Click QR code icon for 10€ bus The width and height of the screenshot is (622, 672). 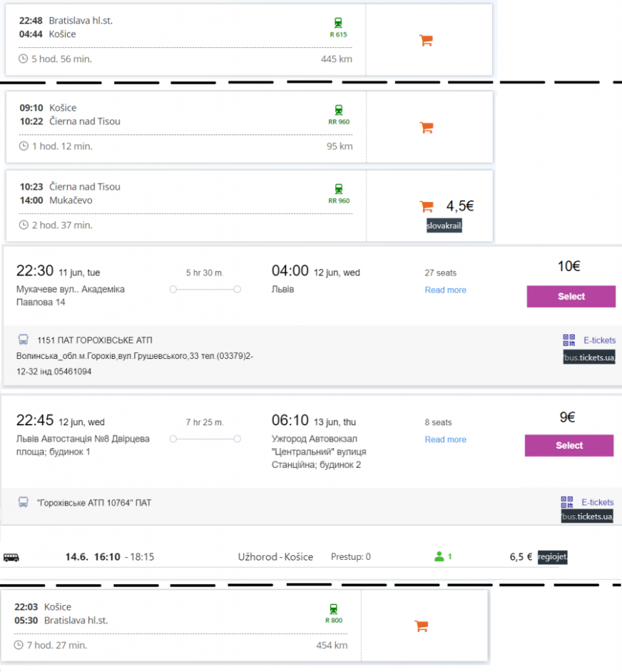pyautogui.click(x=569, y=340)
